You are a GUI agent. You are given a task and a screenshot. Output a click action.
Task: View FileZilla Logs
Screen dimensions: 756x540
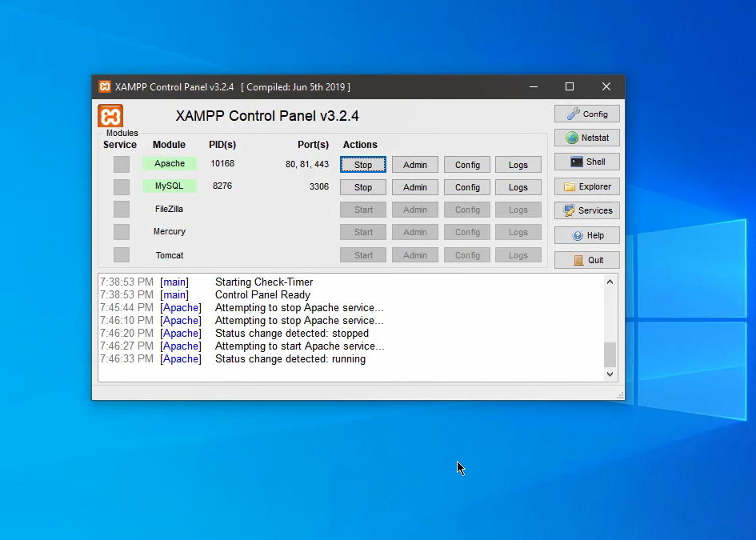518,210
